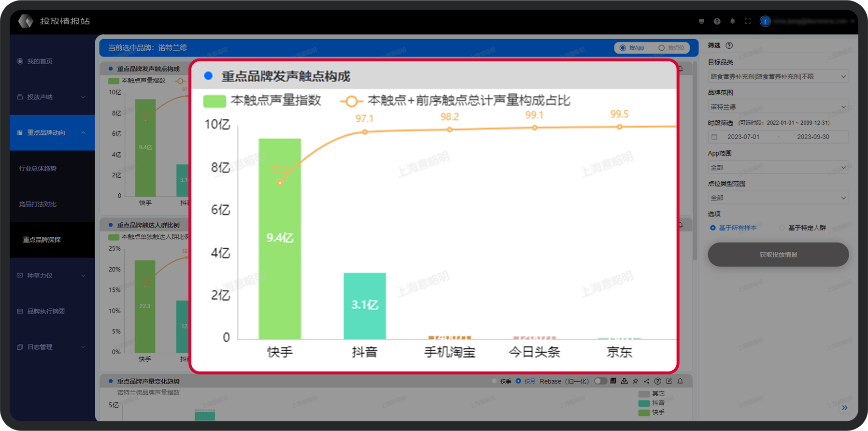
Task: Click the vertical scrollbar of main content
Action: (x=695, y=160)
